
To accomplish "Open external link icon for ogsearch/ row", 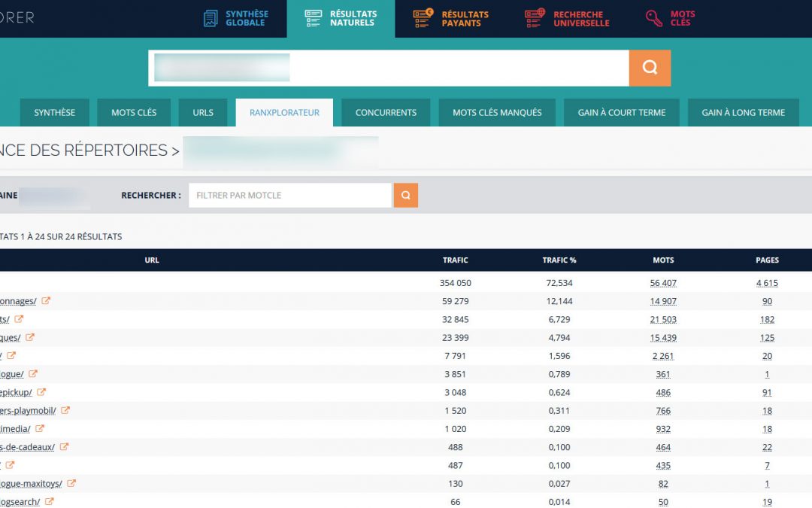I will (x=49, y=501).
